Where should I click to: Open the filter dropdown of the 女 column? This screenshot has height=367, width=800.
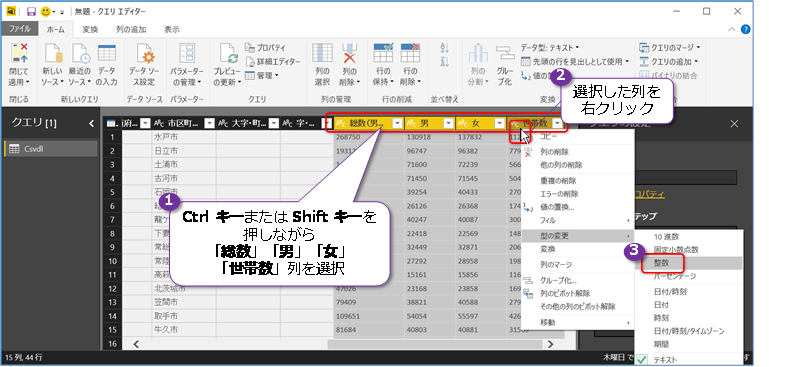point(501,123)
